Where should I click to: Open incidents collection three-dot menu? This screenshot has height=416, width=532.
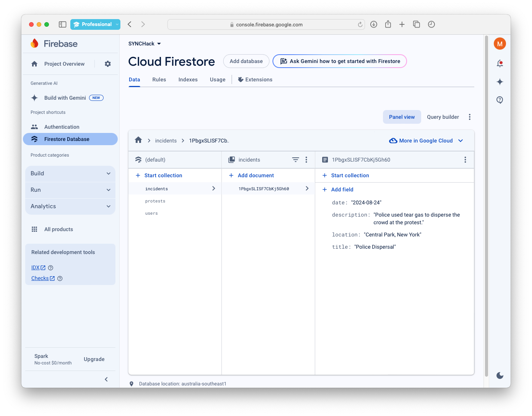pos(306,160)
